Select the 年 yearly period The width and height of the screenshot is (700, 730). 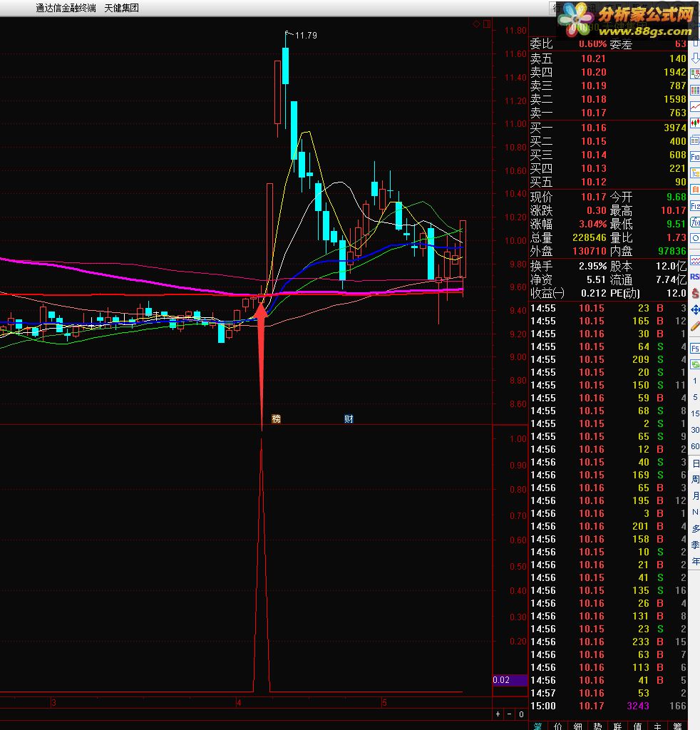pos(695,562)
